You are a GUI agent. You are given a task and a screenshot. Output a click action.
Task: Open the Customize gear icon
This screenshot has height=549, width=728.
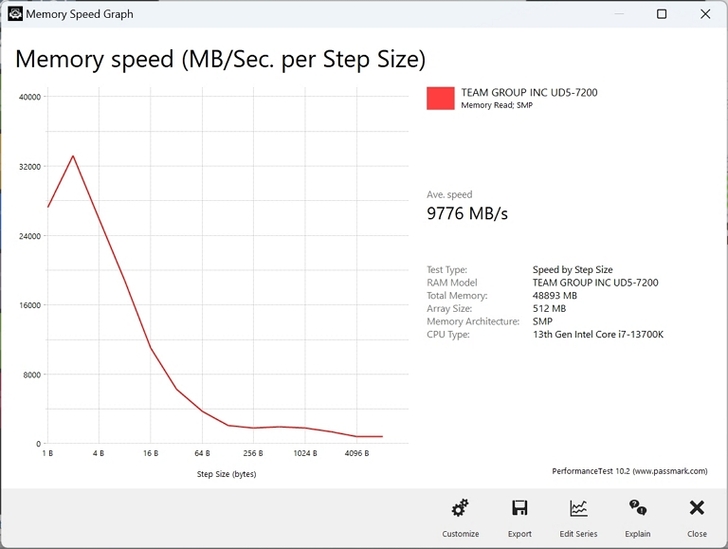coord(460,508)
